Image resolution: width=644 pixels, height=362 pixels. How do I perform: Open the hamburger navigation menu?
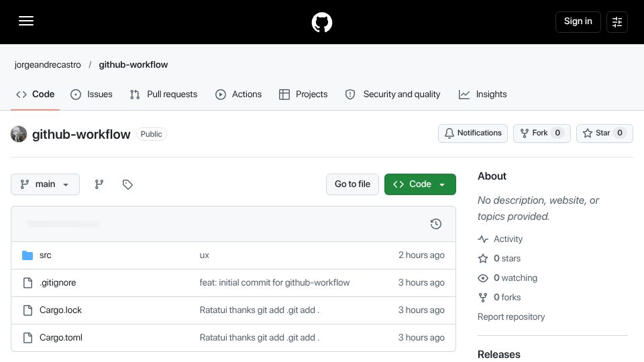(26, 21)
